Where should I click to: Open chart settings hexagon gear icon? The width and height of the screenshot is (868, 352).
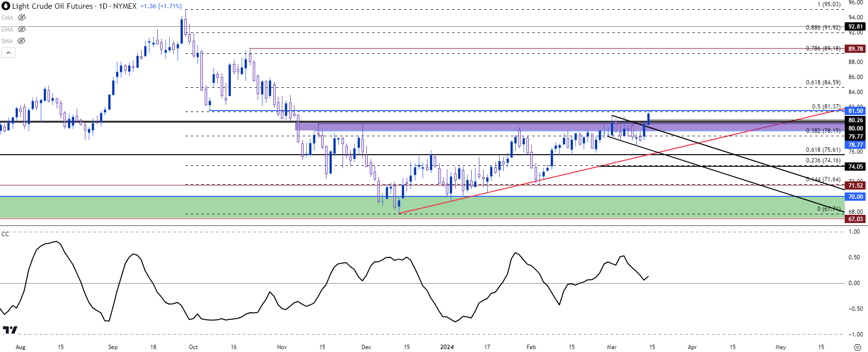pyautogui.click(x=857, y=346)
